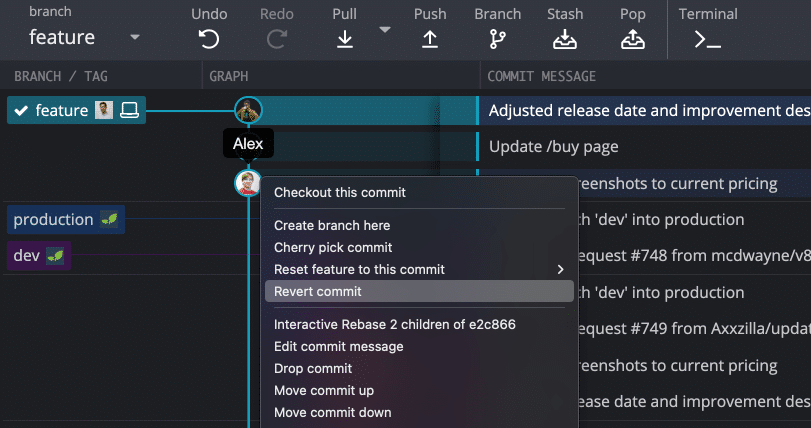Click the Undo icon
The image size is (811, 428).
pos(209,39)
